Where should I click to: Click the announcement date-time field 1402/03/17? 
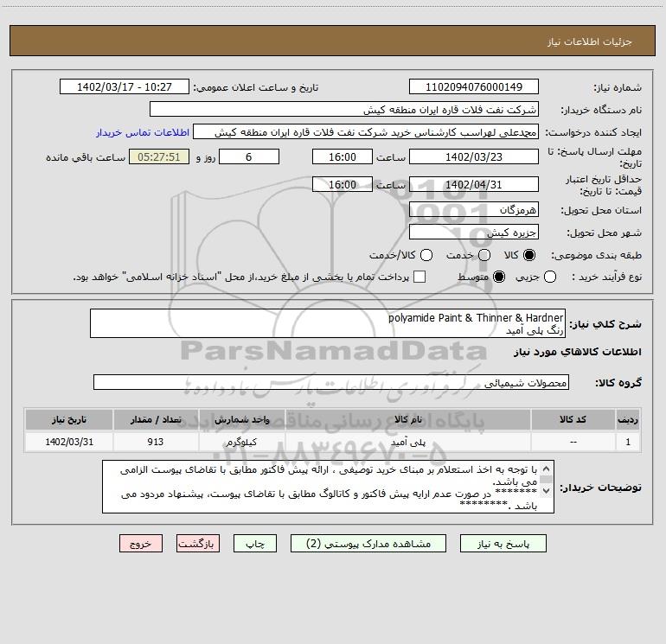coord(125,86)
